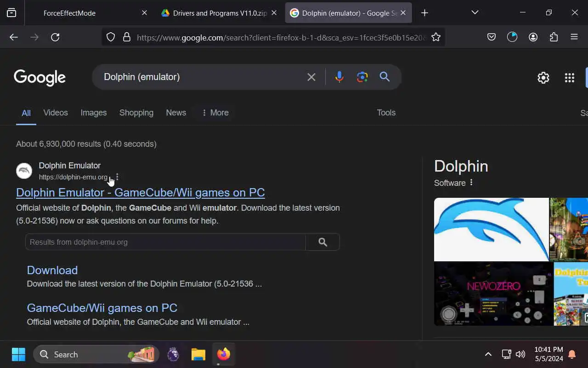Screen dimensions: 588x368
Task: Close the Dolphin (emulator) Google Search tab
Action: (x=403, y=13)
